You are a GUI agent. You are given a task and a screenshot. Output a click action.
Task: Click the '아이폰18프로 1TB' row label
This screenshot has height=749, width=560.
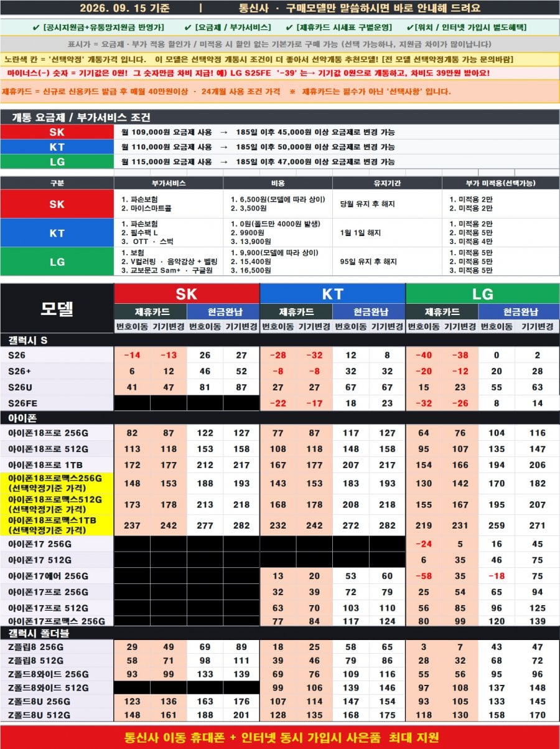(57, 464)
